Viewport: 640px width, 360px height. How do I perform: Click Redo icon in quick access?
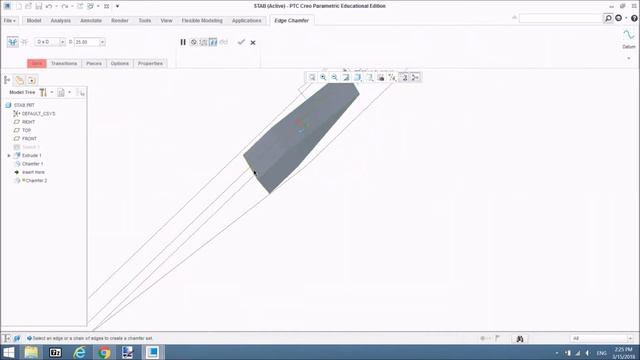coord(64,7)
